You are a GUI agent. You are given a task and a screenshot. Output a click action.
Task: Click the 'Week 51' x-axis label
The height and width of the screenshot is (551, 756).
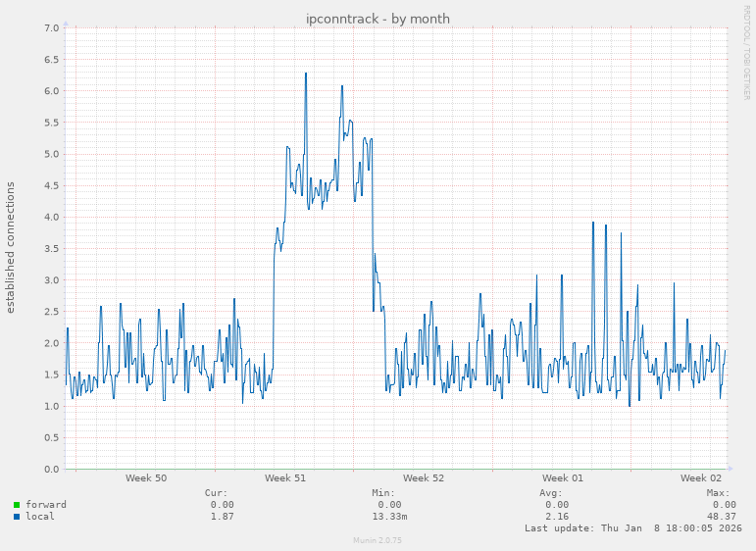point(285,478)
